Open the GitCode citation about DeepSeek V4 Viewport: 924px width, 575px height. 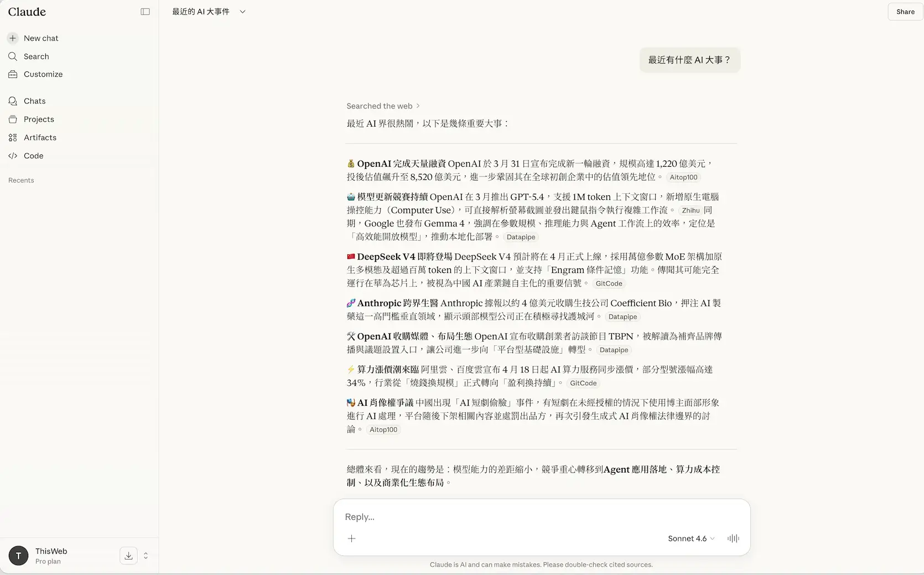pos(609,283)
